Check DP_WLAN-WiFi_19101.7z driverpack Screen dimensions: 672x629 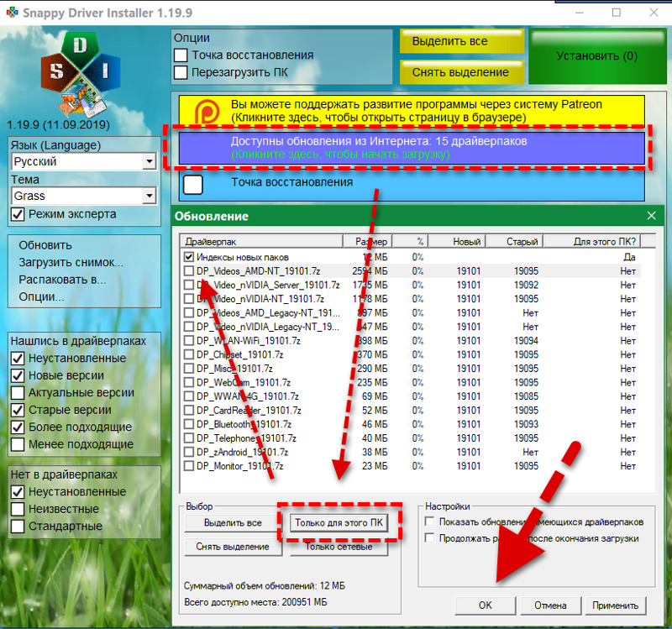(x=188, y=341)
